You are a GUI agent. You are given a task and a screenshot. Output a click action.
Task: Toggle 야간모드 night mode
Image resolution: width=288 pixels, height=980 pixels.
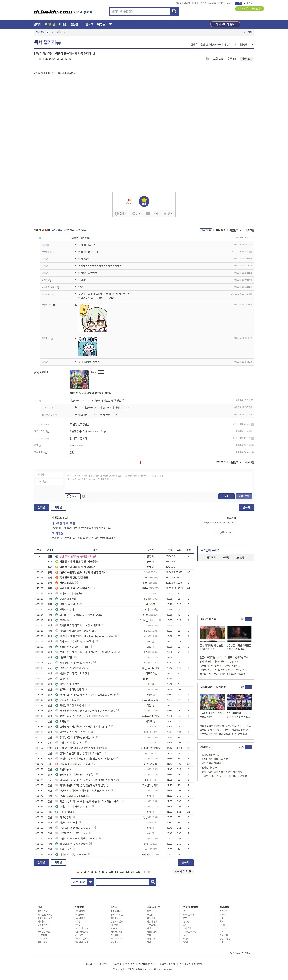tap(249, 3)
